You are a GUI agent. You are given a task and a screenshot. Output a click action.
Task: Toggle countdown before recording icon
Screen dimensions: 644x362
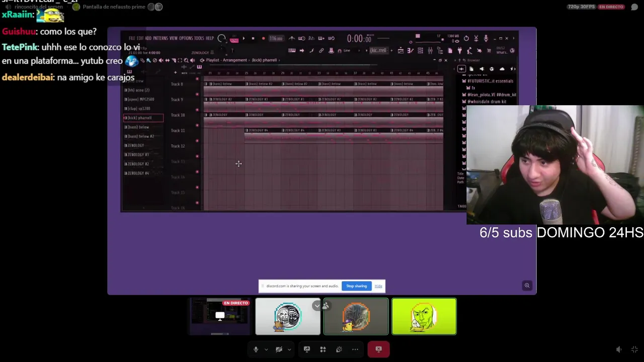[x=311, y=38]
